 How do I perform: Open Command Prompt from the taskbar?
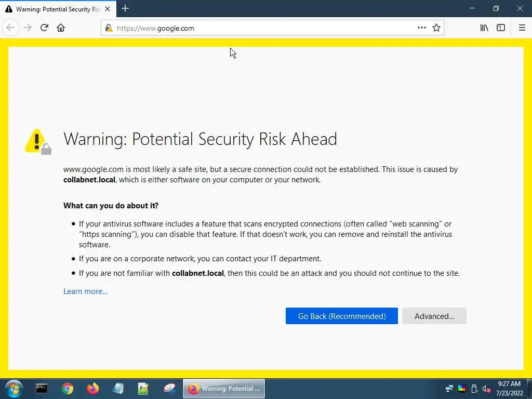tap(42, 389)
